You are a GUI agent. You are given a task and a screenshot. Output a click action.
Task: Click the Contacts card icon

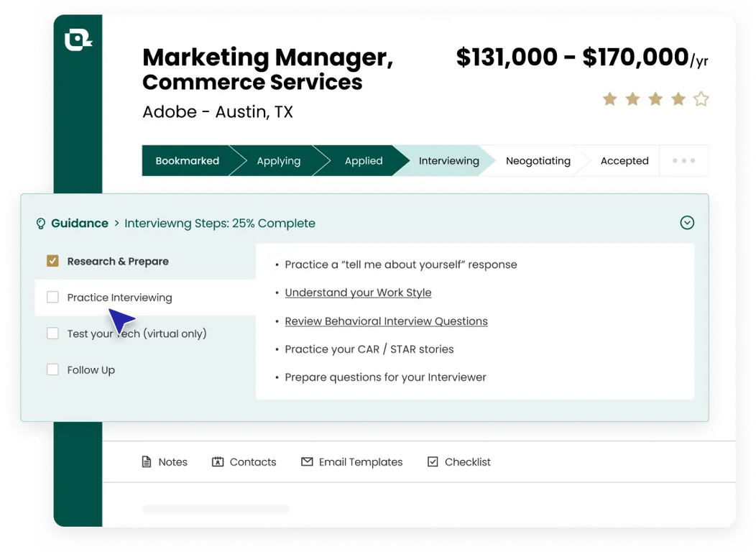218,462
